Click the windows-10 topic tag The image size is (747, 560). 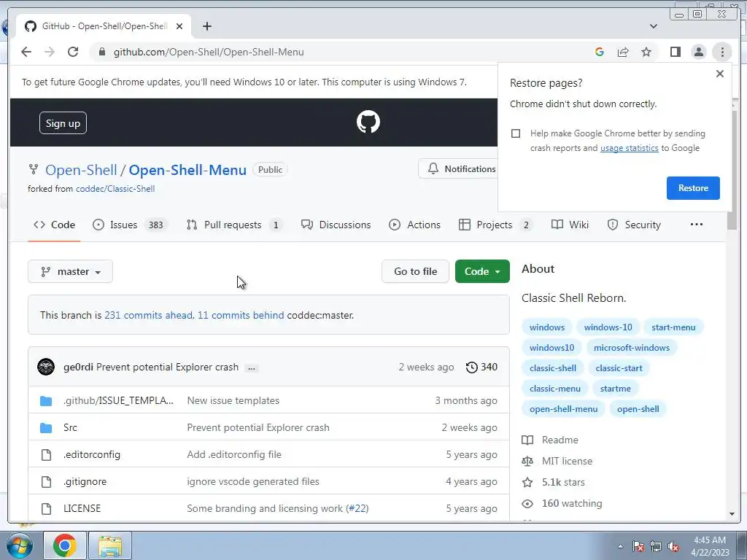click(x=608, y=327)
